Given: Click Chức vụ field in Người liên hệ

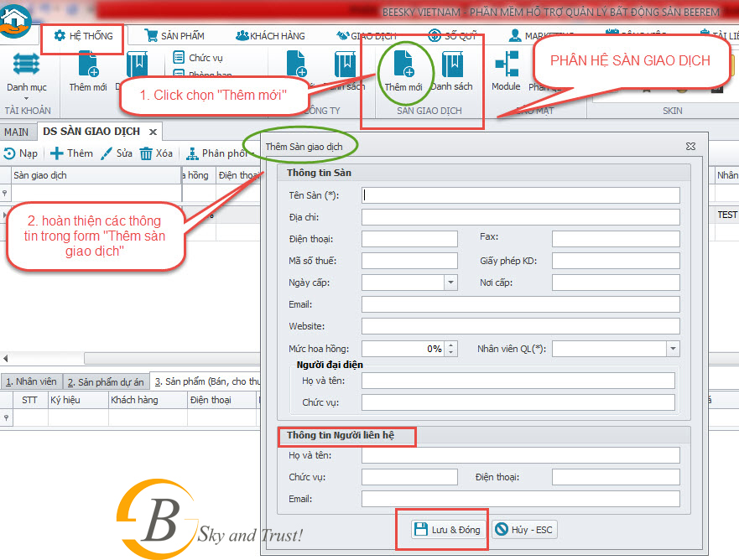Looking at the screenshot, I should tap(409, 477).
